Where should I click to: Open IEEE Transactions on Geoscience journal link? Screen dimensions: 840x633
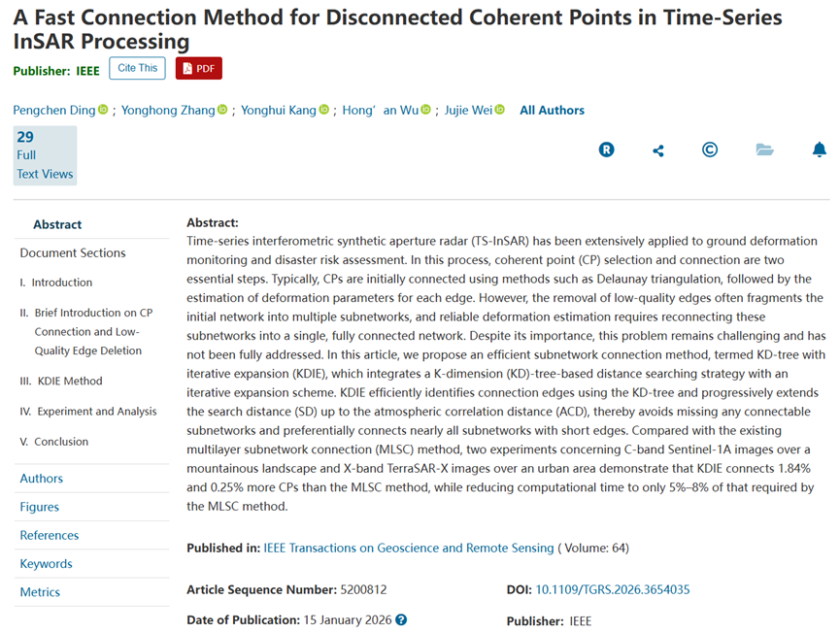click(409, 548)
